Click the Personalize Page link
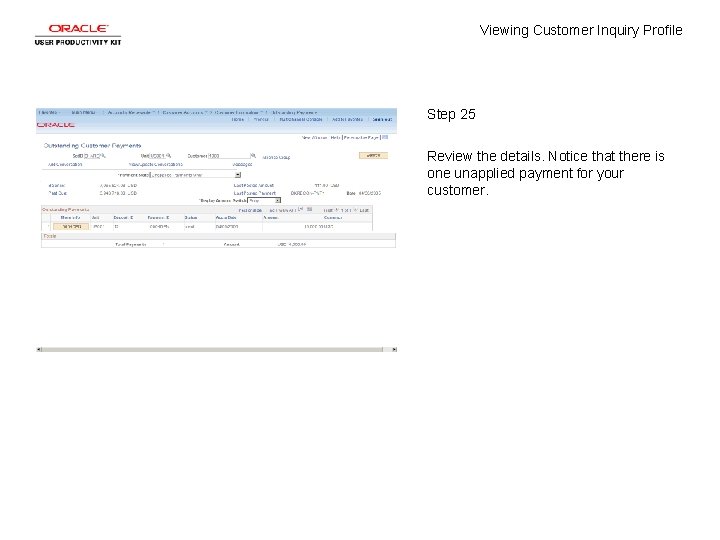Viewport: 720px width, 540px height. [x=361, y=137]
